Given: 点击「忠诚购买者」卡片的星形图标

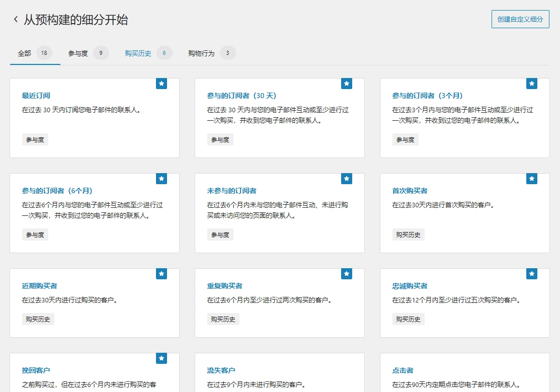Looking at the screenshot, I should (531, 274).
